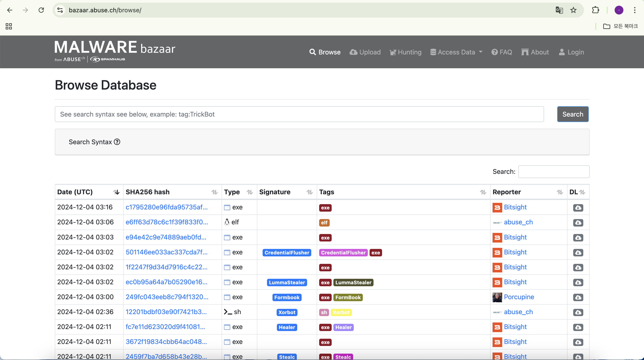Expand the Search Syntax panel

(x=91, y=142)
